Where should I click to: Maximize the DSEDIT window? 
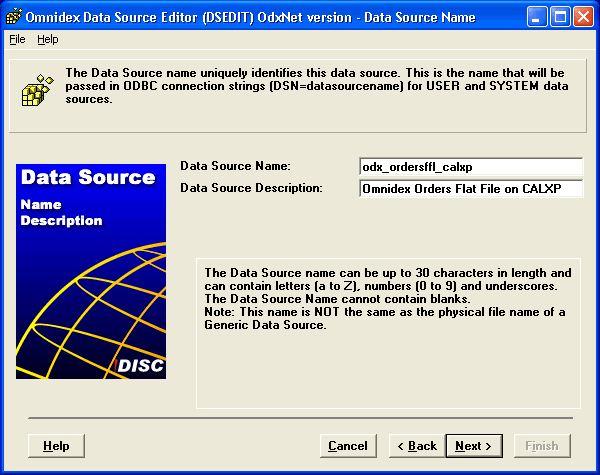pyautogui.click(x=560, y=17)
